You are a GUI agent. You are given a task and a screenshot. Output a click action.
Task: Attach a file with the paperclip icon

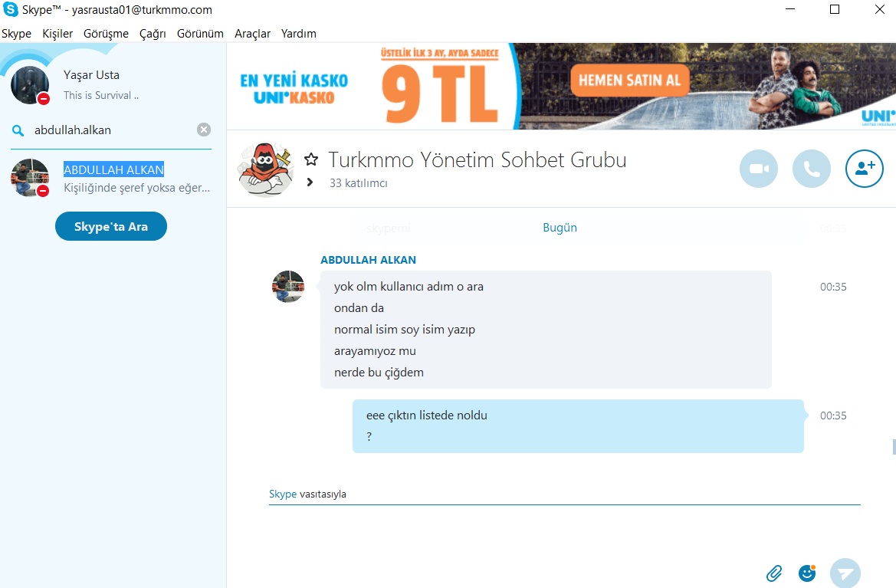pos(774,573)
